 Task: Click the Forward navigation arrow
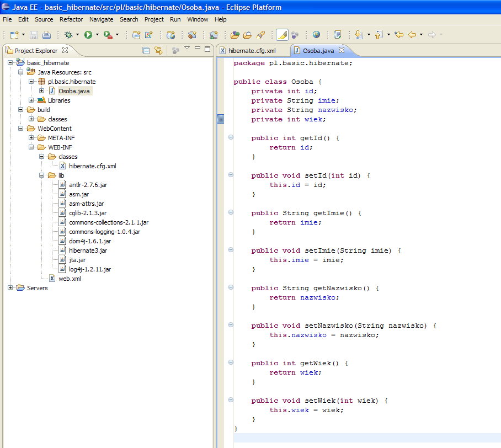point(432,35)
